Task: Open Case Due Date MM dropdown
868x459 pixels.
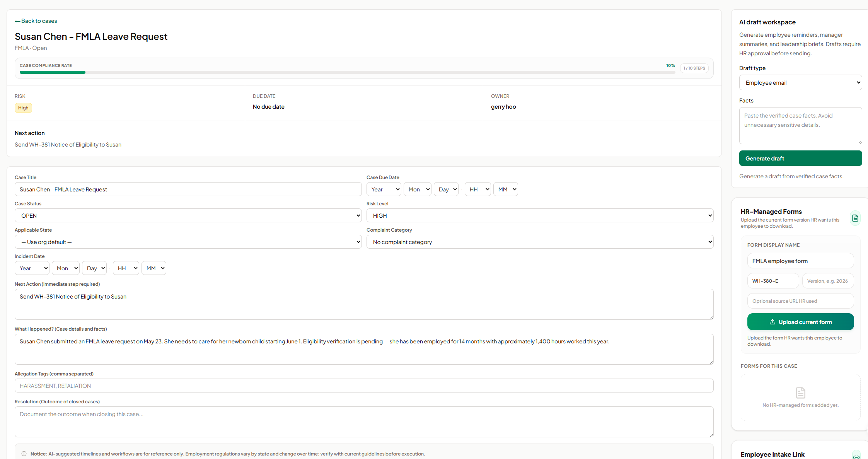Action: click(x=505, y=189)
